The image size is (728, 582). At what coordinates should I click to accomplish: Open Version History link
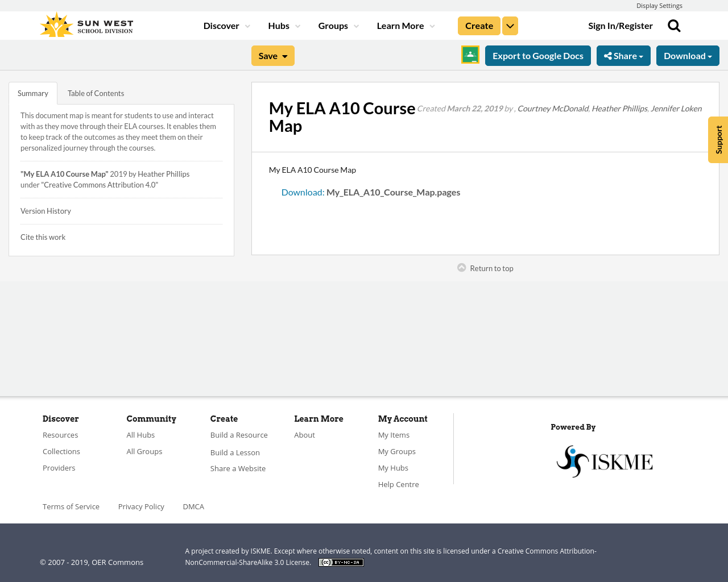click(45, 210)
